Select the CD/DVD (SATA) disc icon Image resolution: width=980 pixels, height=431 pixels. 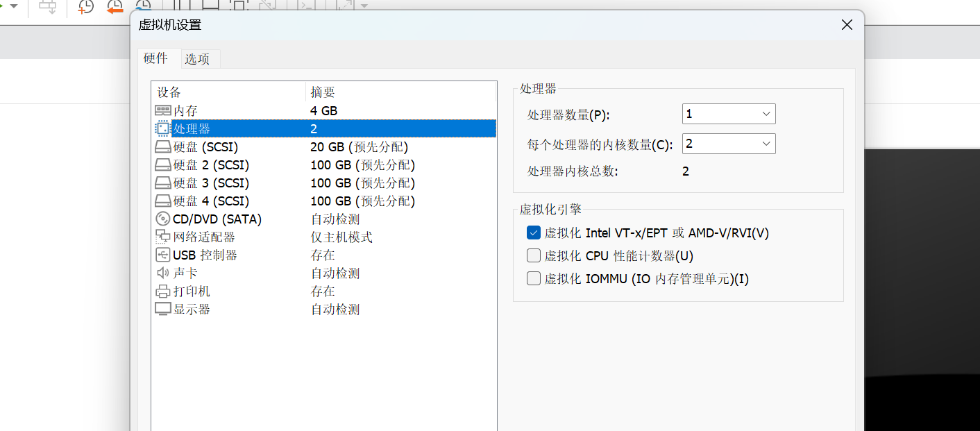point(162,219)
